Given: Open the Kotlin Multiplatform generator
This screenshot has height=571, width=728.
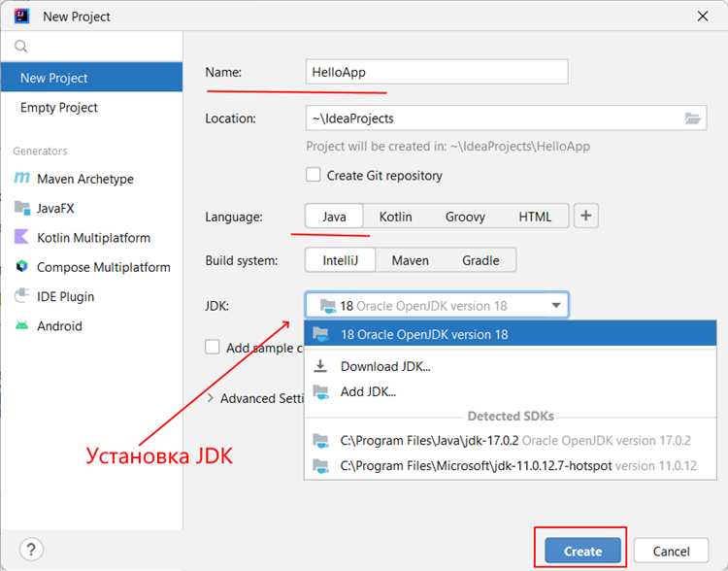Looking at the screenshot, I should point(92,237).
